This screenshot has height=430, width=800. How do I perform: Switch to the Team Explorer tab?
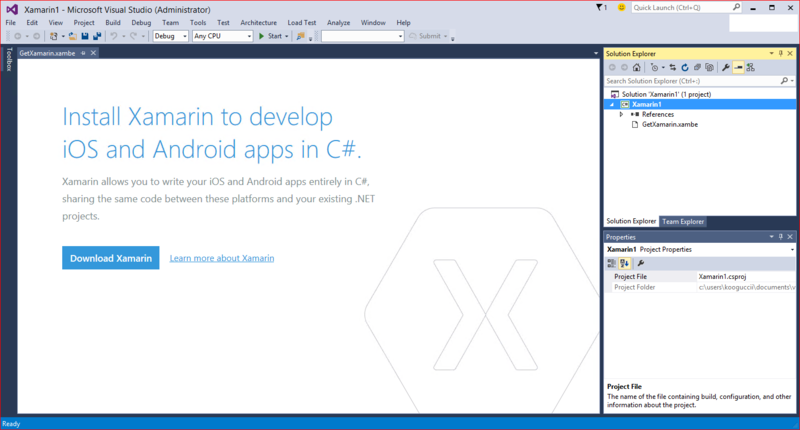point(683,221)
